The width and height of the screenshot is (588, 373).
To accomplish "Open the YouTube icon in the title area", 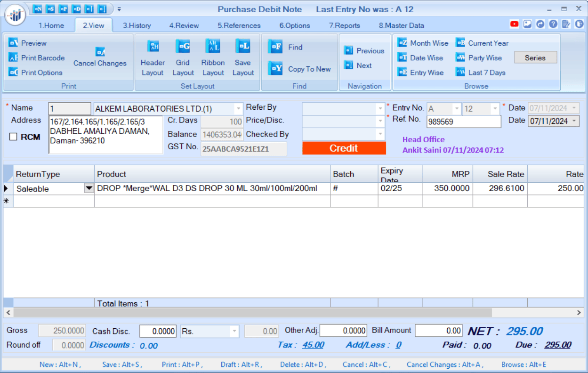I will coord(514,24).
